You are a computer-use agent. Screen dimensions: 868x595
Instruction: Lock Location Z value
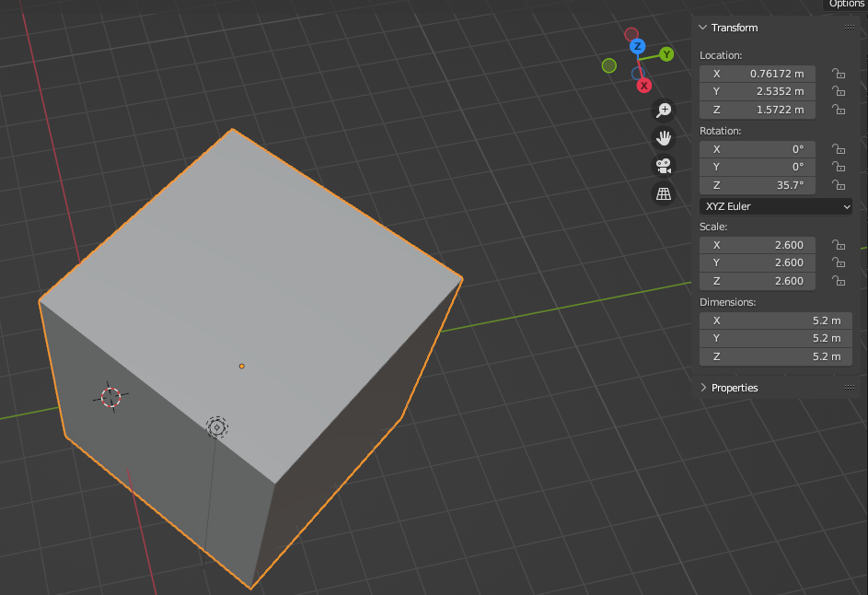(839, 110)
